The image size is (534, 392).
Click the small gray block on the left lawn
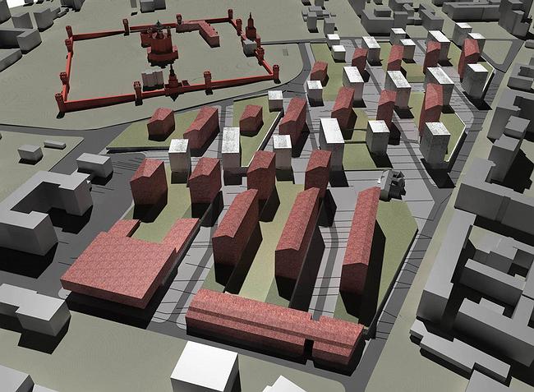(x=30, y=153)
